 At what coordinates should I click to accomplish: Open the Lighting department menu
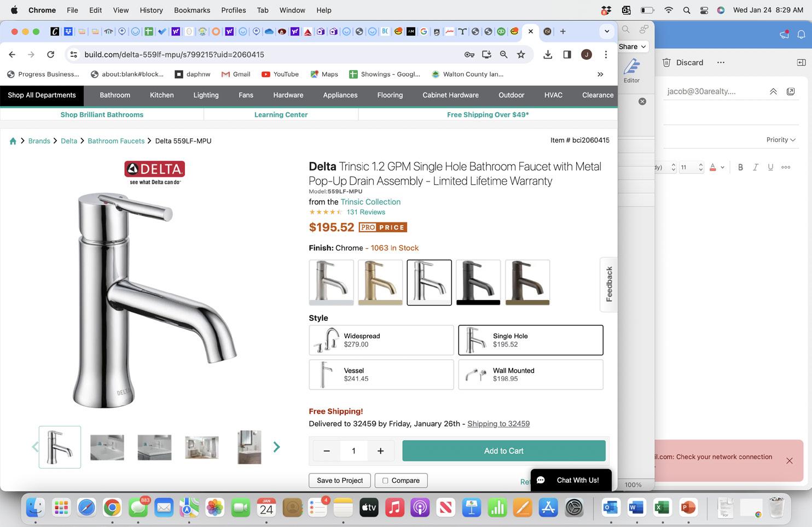pos(206,95)
